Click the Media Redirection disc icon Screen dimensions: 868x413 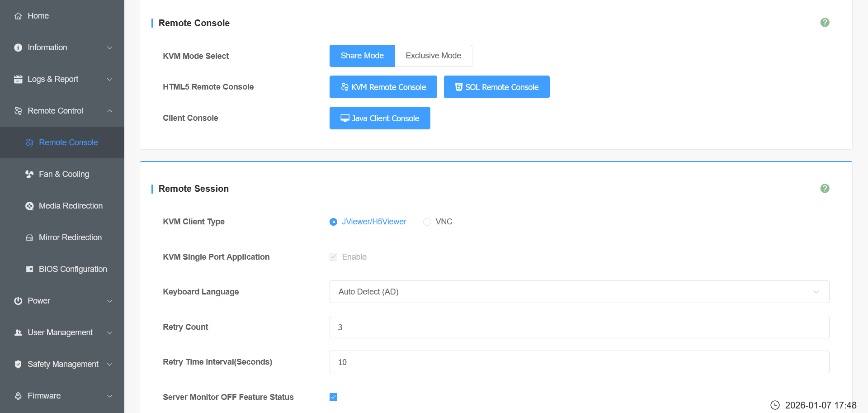pos(29,206)
